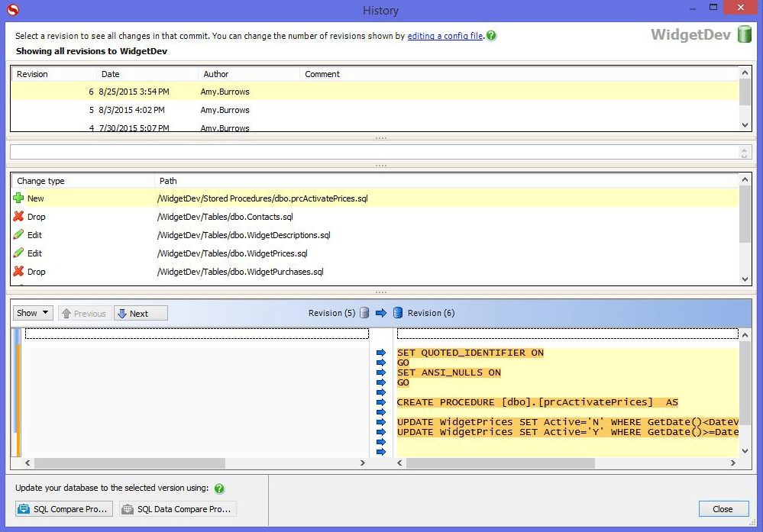Click the help icon beside the config file link
The width and height of the screenshot is (763, 532).
point(491,36)
